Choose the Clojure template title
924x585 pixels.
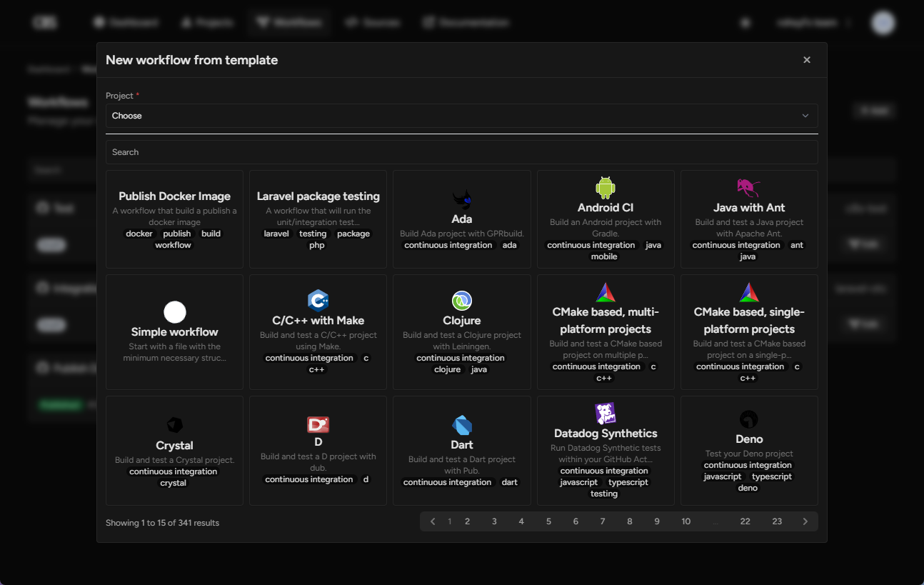462,321
